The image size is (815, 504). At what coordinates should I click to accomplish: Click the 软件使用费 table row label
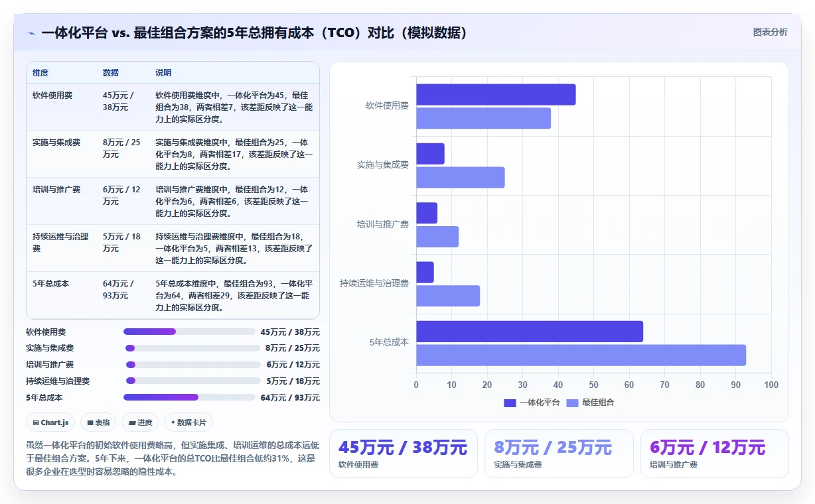pyautogui.click(x=52, y=95)
